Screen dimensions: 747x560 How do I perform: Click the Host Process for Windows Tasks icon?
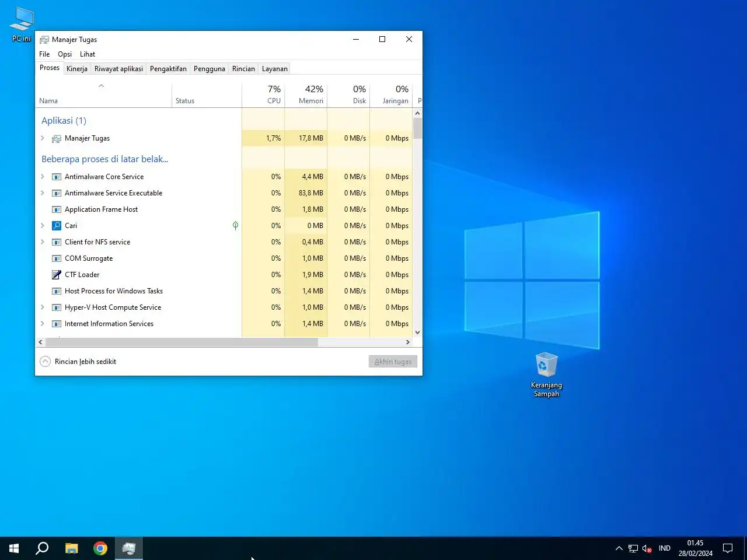coord(57,291)
